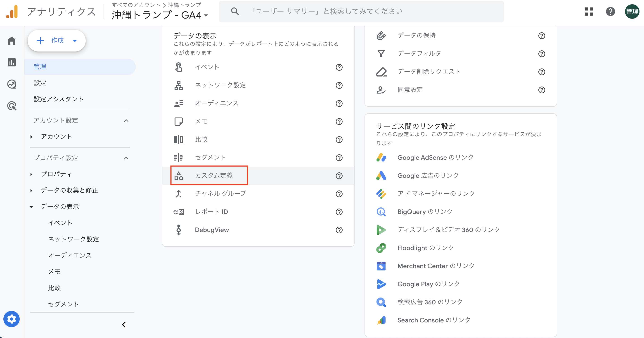
Task: Open the Reports bar chart icon
Action: click(12, 62)
